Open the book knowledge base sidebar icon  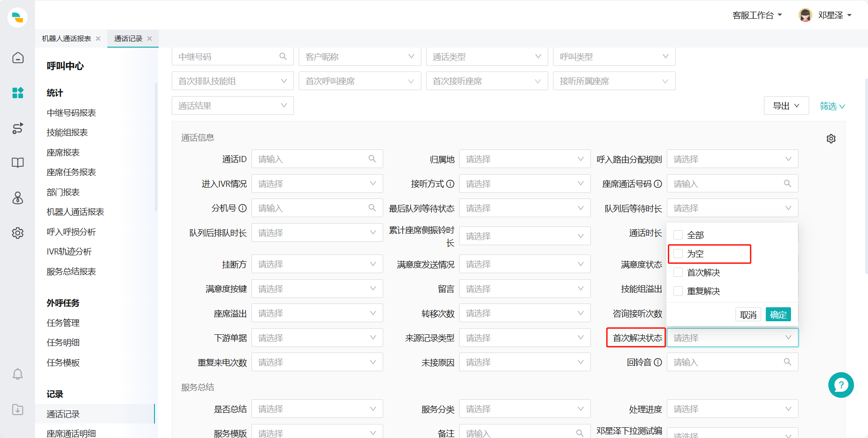[18, 162]
